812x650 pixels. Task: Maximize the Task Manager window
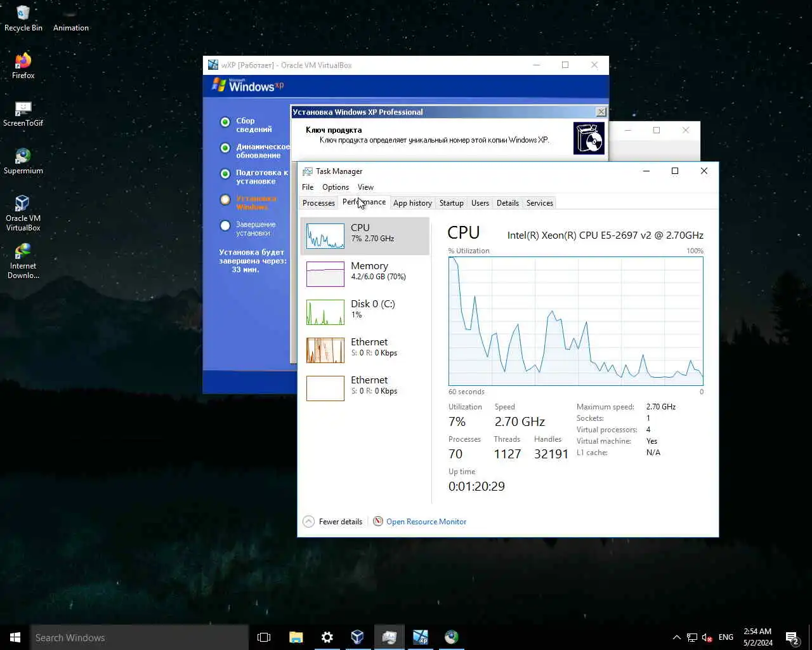tap(675, 171)
